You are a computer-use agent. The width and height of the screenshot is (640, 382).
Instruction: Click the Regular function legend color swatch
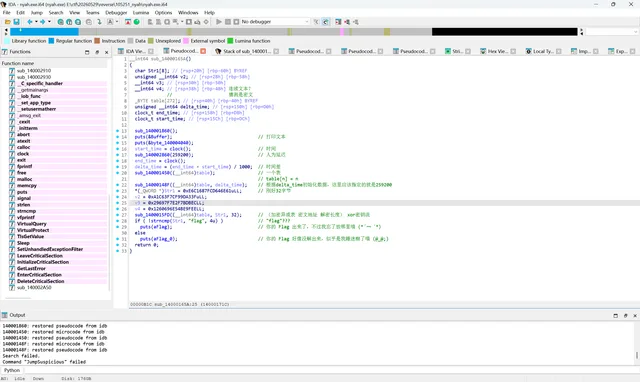pyautogui.click(x=51, y=41)
